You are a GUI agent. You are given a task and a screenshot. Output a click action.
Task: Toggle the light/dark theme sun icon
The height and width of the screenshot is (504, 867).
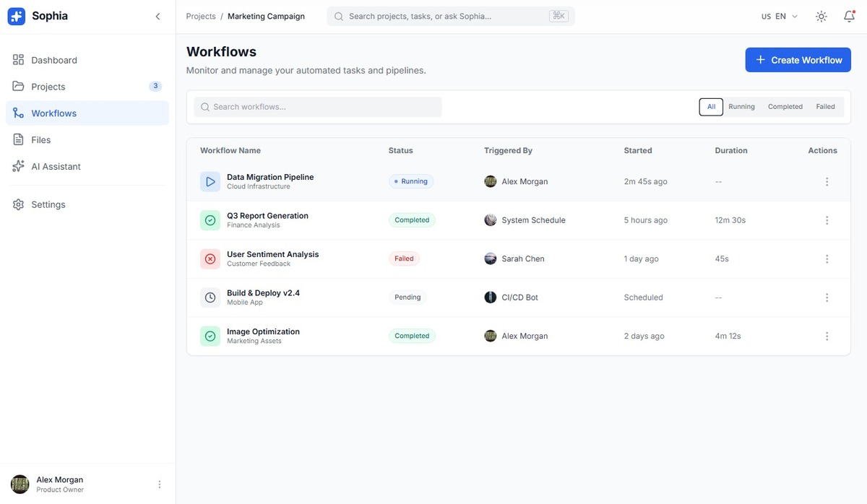click(821, 17)
